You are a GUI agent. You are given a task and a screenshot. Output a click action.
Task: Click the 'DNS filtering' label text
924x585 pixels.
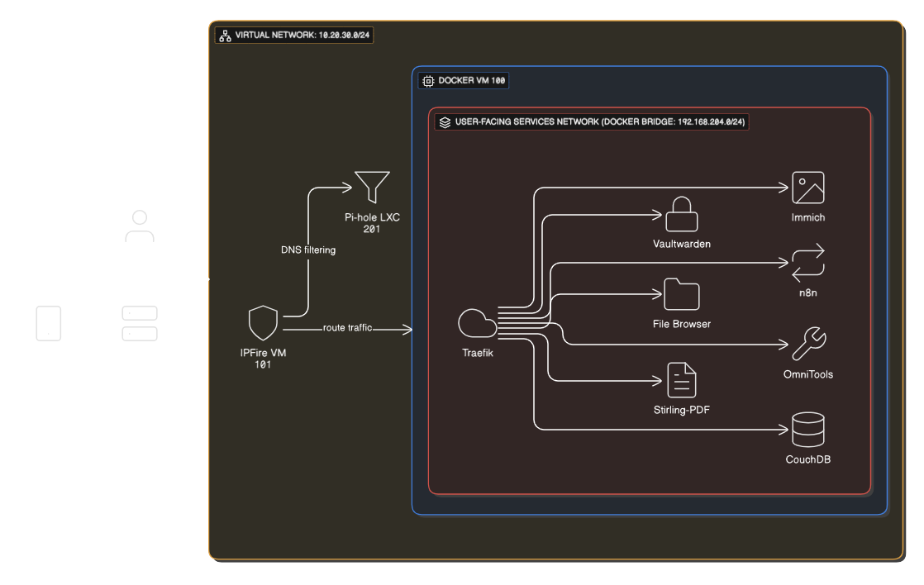[308, 250]
